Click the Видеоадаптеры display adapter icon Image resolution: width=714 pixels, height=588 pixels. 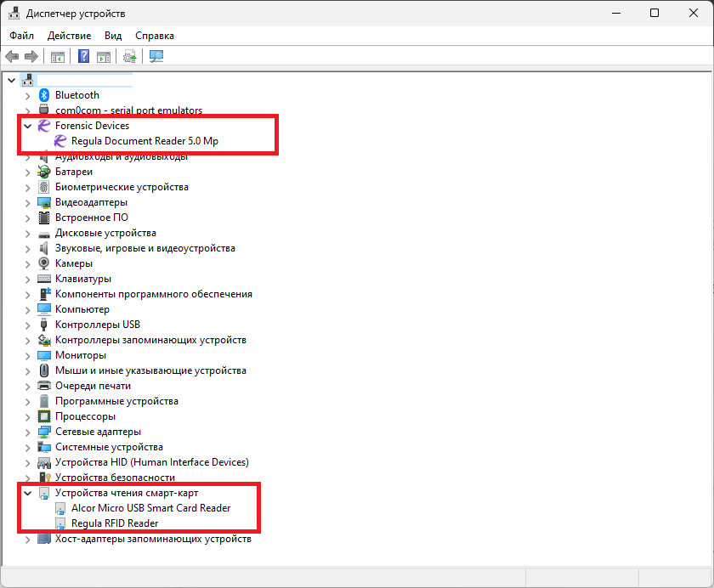[43, 202]
